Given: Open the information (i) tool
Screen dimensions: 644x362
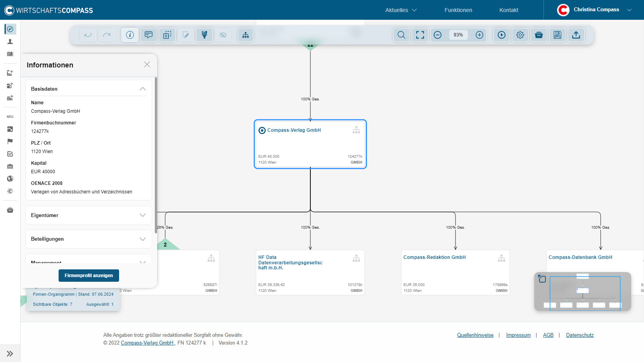Looking at the screenshot, I should [130, 35].
